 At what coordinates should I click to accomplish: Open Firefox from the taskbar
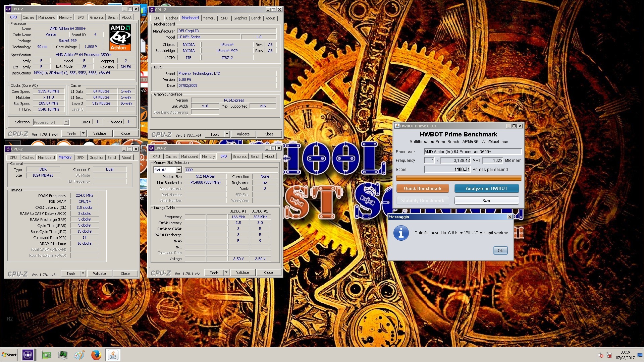pos(96,355)
